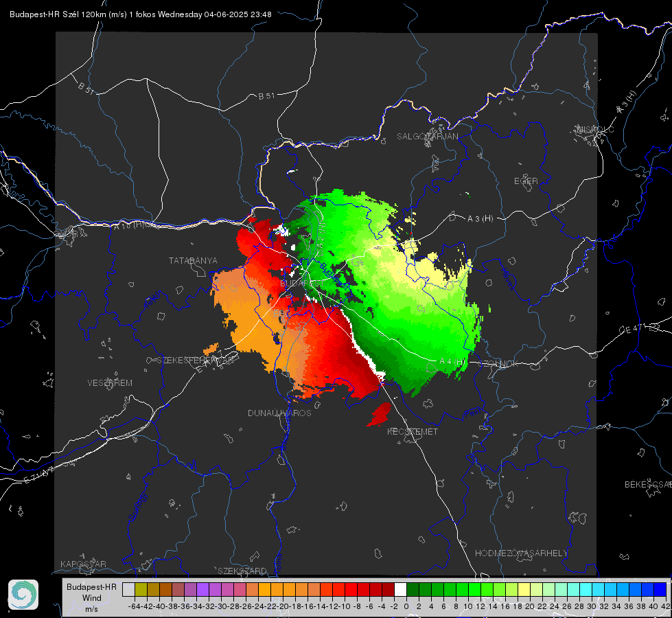Click the EGER city label

[526, 181]
